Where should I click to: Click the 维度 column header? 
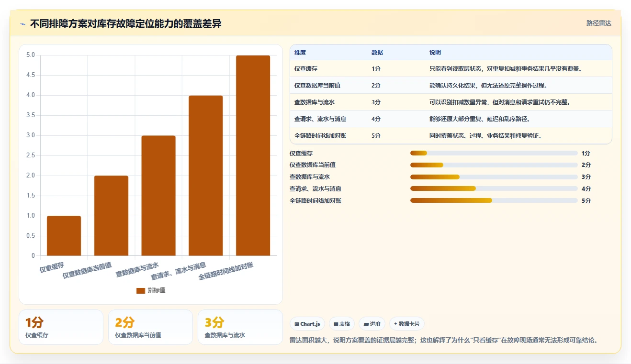300,52
